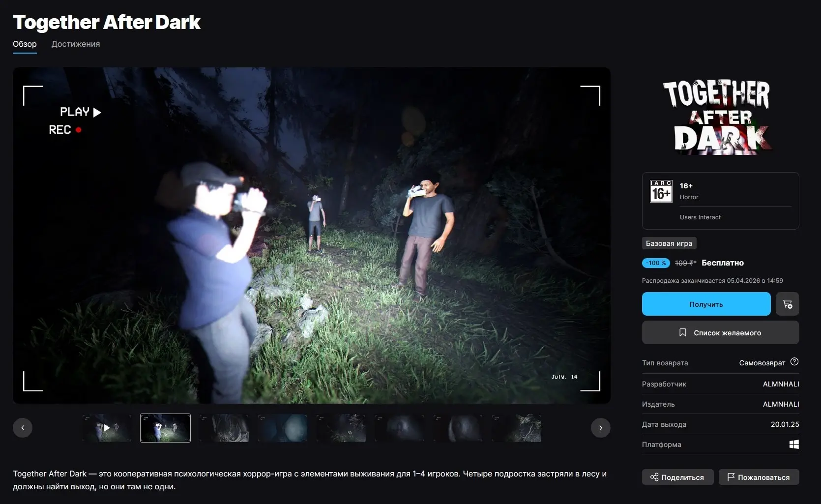The height and width of the screenshot is (504, 821).
Task: Select the highlighted second screenshot thumbnail
Action: [x=165, y=428]
